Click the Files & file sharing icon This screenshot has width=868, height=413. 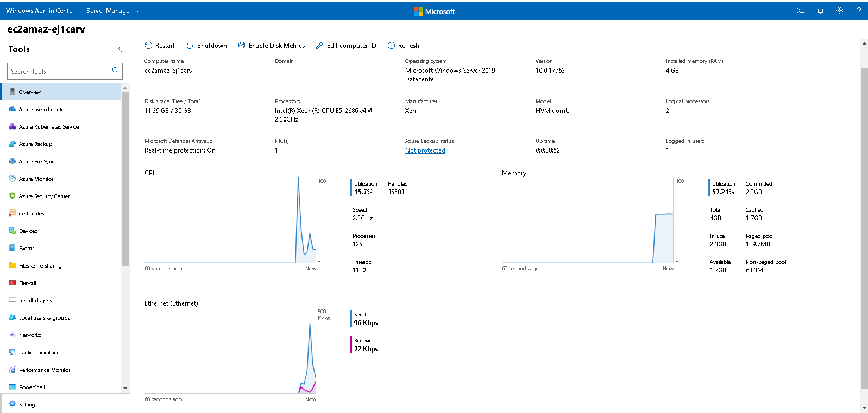pos(12,265)
